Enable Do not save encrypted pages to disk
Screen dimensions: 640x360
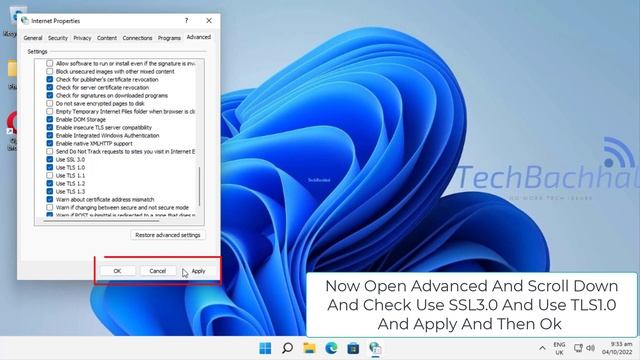[x=50, y=103]
